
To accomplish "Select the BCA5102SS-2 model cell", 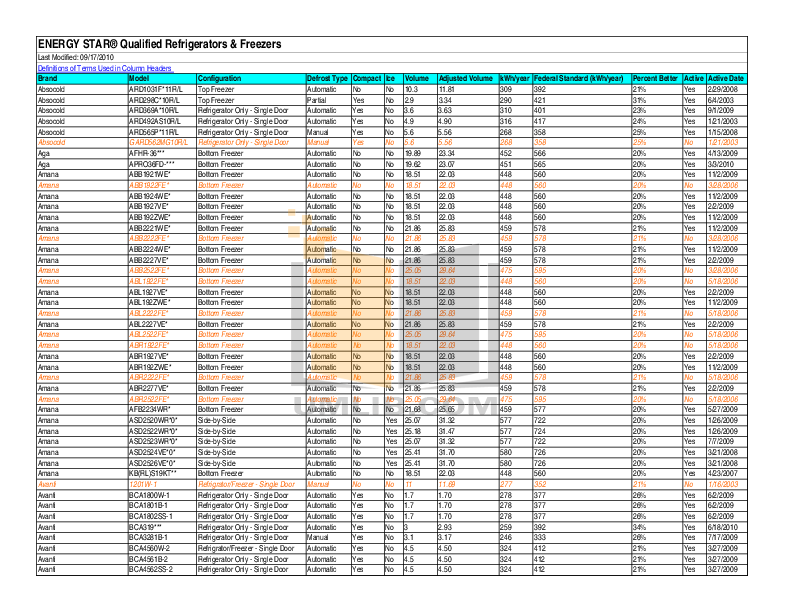I will pos(152,569).
